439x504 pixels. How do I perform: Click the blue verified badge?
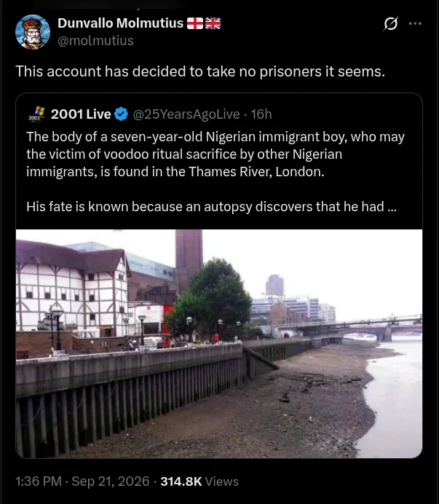pyautogui.click(x=121, y=114)
